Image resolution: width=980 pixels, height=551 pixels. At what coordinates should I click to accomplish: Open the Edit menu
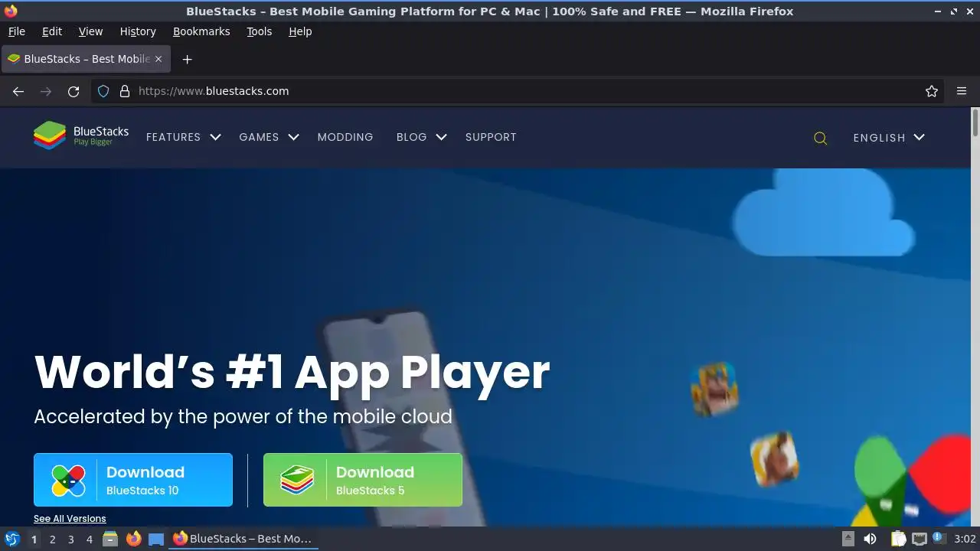click(x=52, y=31)
